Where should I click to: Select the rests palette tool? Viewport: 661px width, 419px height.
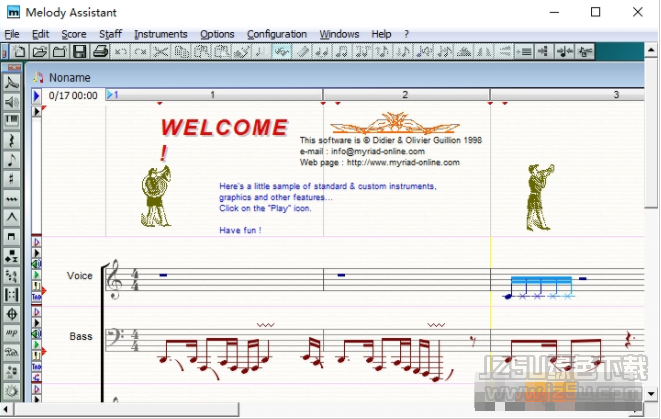(12, 140)
